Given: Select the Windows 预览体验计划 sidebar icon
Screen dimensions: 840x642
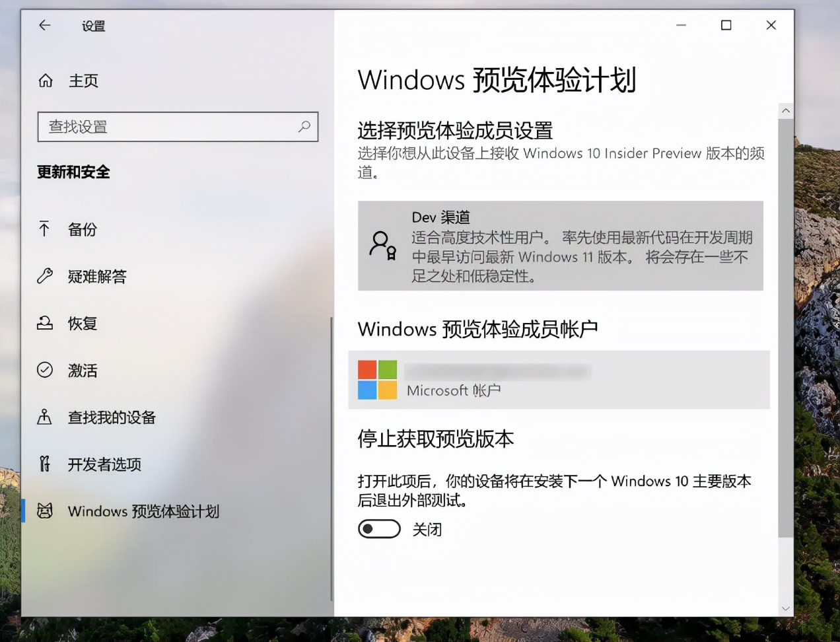Looking at the screenshot, I should (x=44, y=511).
